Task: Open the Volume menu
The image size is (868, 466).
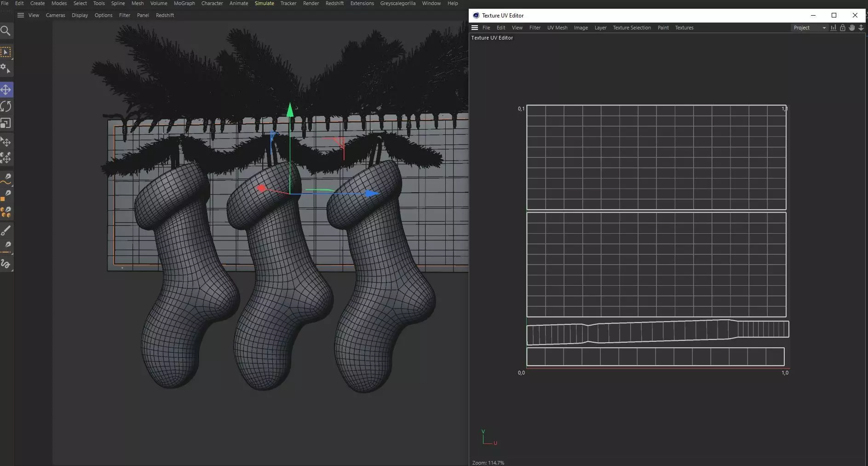Action: [159, 3]
